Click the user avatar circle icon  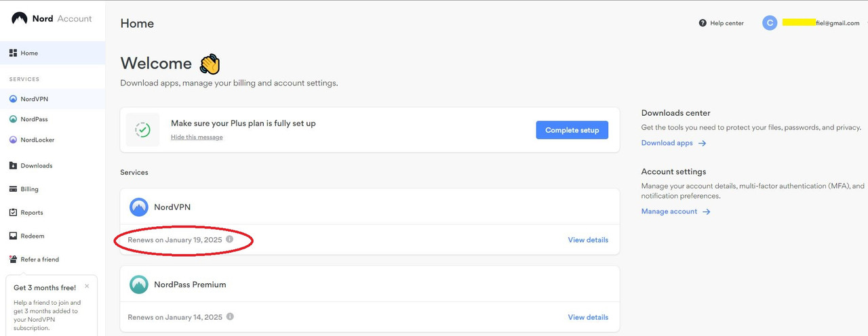pyautogui.click(x=769, y=23)
